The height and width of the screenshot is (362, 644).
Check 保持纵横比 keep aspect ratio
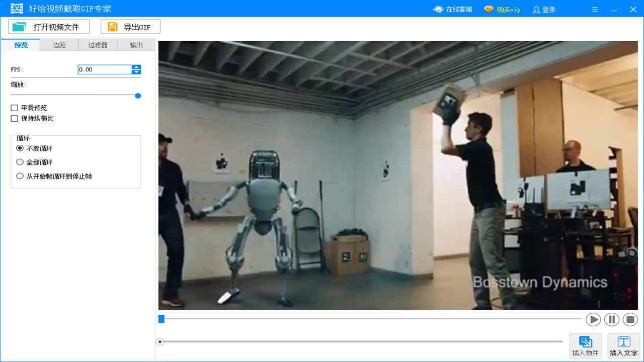tap(13, 118)
